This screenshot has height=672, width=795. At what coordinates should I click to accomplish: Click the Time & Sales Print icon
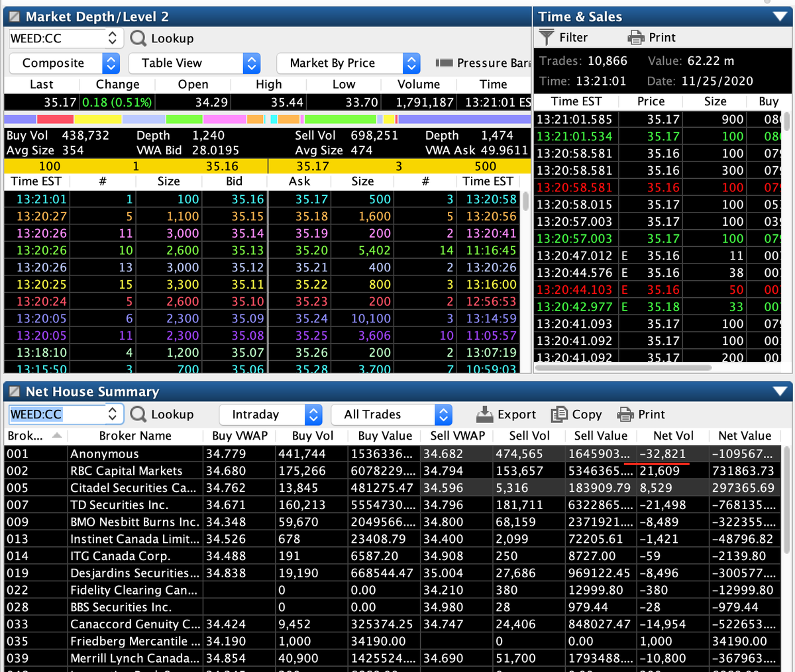635,37
